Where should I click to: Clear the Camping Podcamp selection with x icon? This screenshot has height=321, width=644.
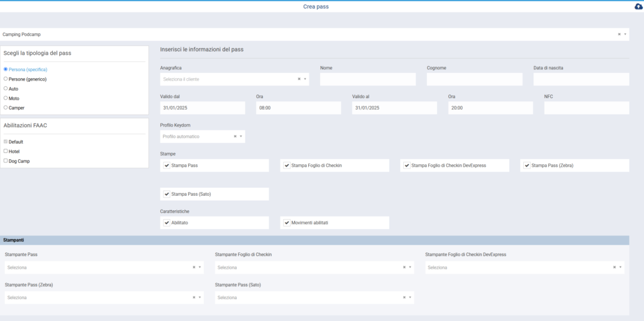point(619,35)
